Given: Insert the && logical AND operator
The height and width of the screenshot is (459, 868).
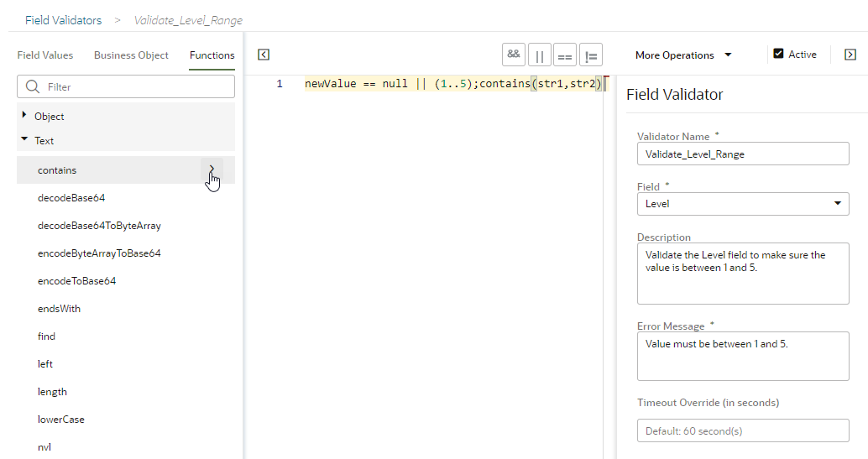Looking at the screenshot, I should coord(513,55).
